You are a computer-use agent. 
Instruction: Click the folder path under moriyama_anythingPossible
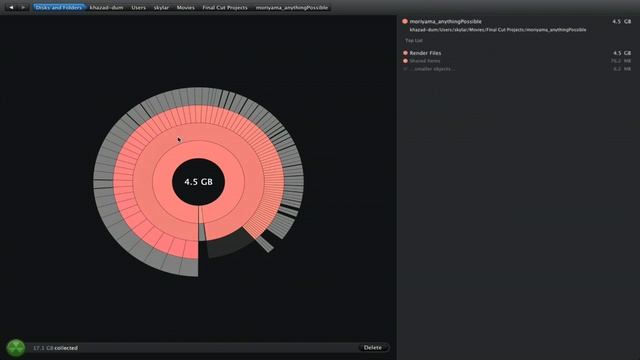[x=498, y=30]
